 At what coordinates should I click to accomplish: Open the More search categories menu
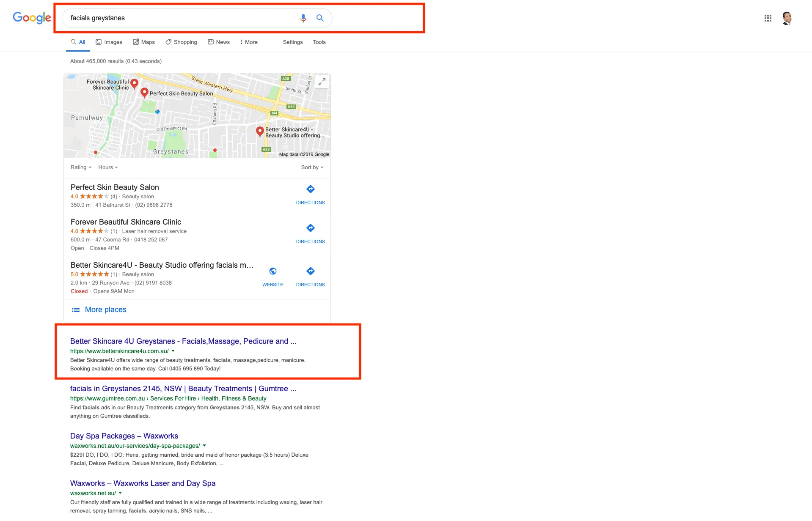pyautogui.click(x=249, y=42)
